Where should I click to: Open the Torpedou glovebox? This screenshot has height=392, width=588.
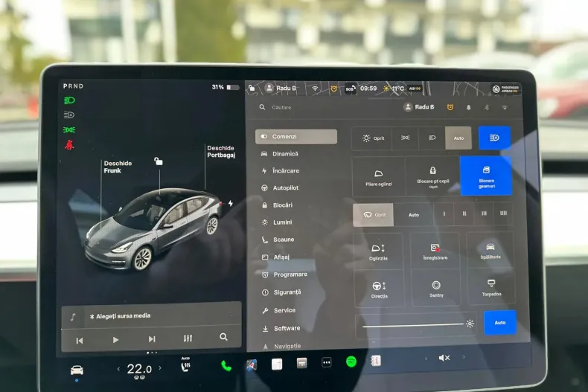491,287
